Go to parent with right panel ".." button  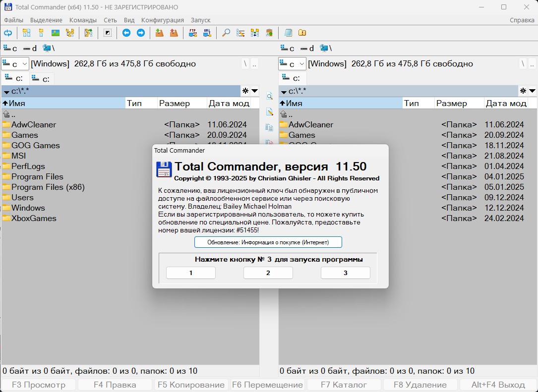click(532, 64)
